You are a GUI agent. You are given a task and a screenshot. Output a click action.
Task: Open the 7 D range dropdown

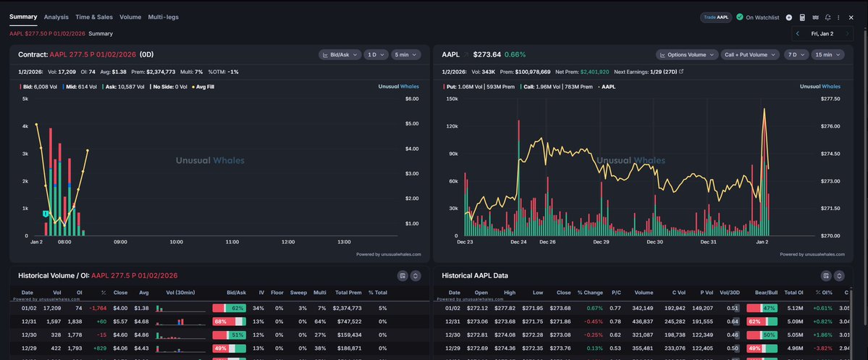pyautogui.click(x=796, y=55)
